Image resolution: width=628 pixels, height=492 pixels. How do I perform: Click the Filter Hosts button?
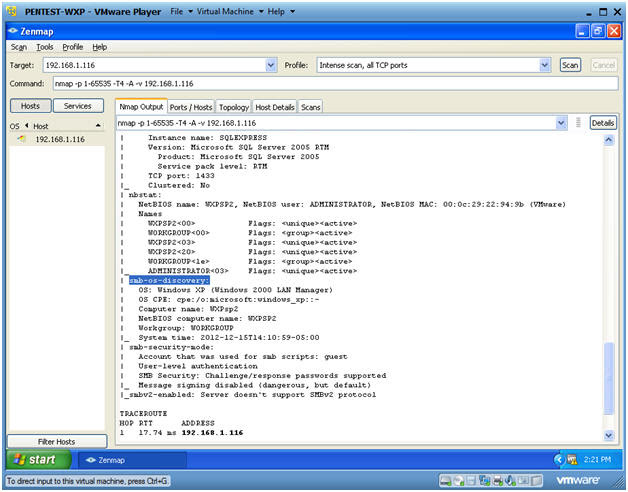pyautogui.click(x=56, y=442)
